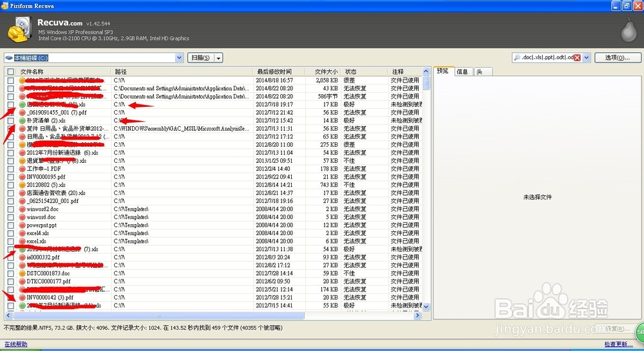This screenshot has height=351, width=644.
Task: Clear the file type filter with red X
Action: pos(577,58)
